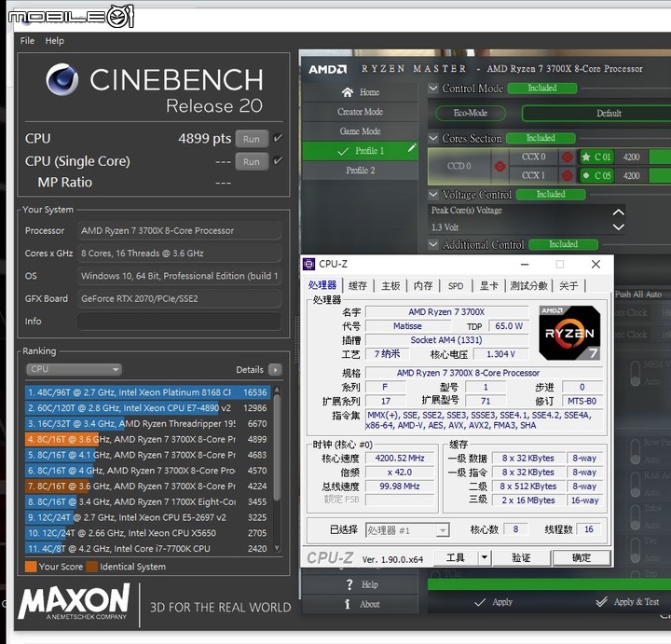
Task: Open Ryzen Master About
Action: [x=360, y=604]
